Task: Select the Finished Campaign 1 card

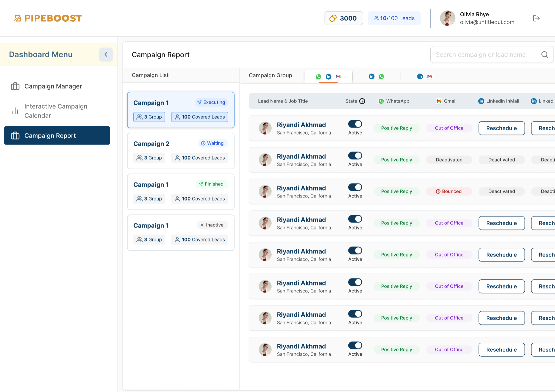Action: 181,192
